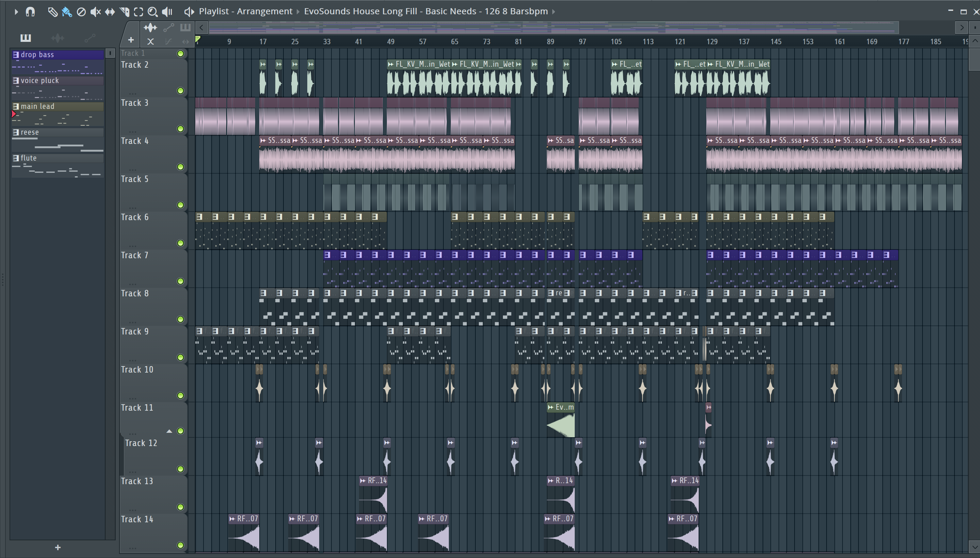Select the Zoom magnifier tool
The height and width of the screenshot is (558, 980).
tap(152, 12)
